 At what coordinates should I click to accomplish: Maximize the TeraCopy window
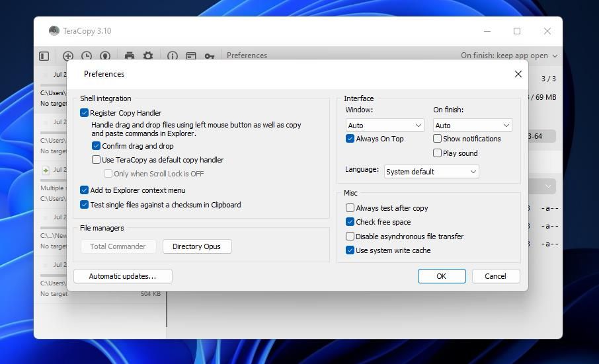pyautogui.click(x=517, y=31)
